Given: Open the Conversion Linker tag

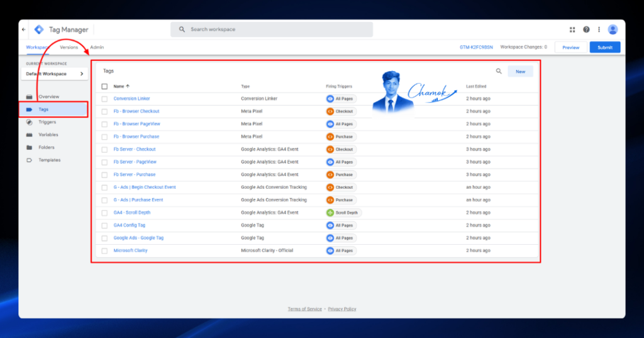Looking at the screenshot, I should [131, 99].
